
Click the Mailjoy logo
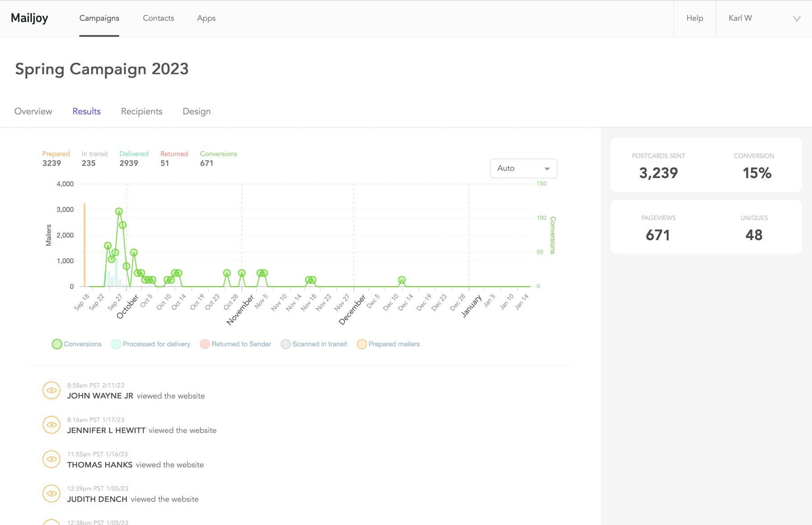[29, 18]
